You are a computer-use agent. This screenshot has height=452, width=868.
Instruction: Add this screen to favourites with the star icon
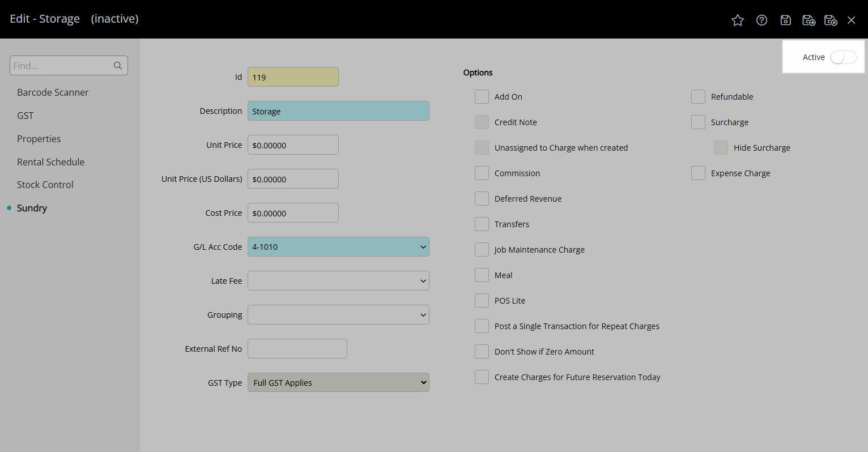pyautogui.click(x=738, y=20)
